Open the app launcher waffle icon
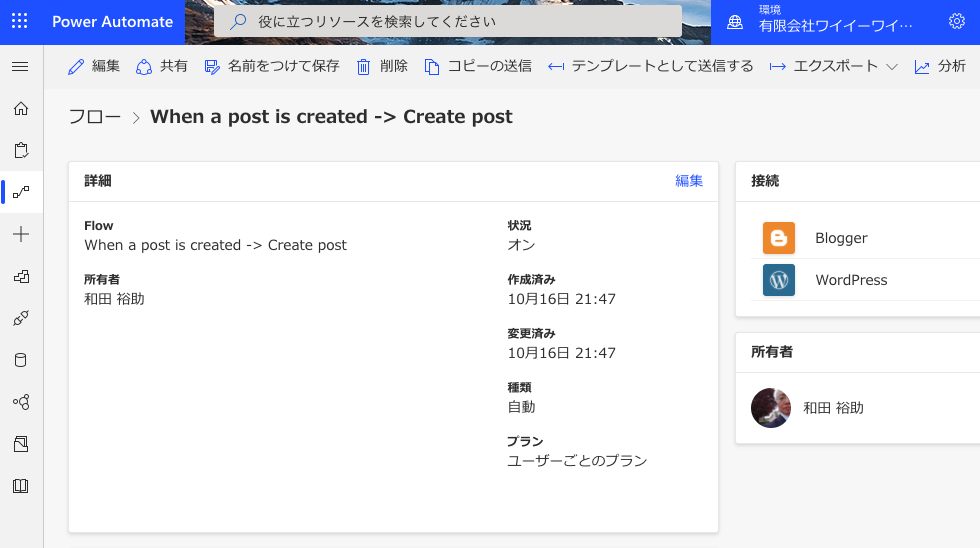Screen dimensions: 980x548 [x=20, y=21]
